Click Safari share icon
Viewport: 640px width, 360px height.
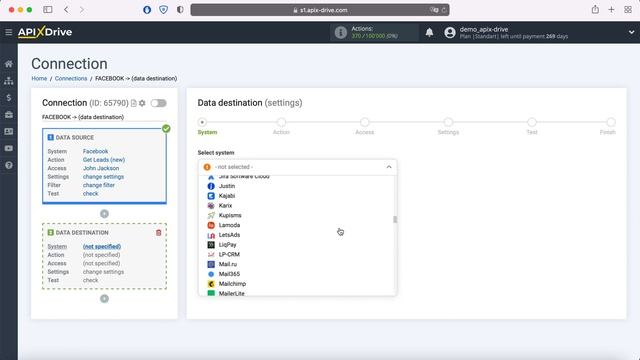(595, 9)
